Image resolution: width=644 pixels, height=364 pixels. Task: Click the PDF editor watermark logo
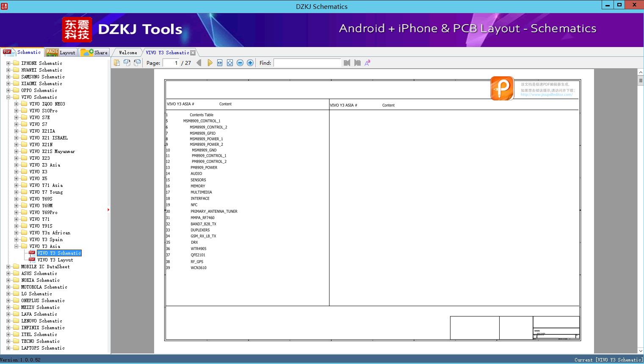point(502,88)
